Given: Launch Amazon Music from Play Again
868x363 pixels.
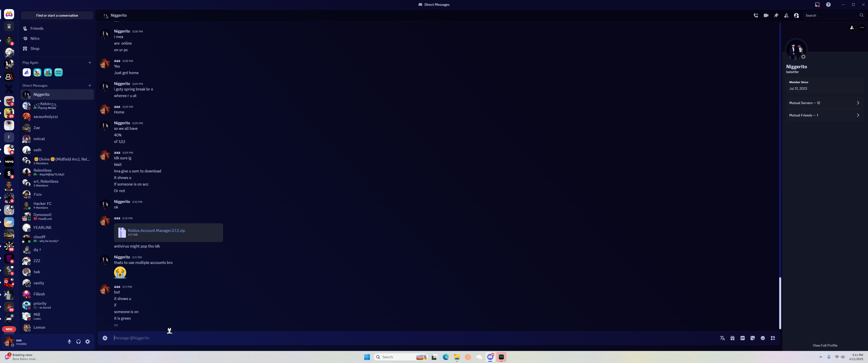Looking at the screenshot, I should [58, 72].
